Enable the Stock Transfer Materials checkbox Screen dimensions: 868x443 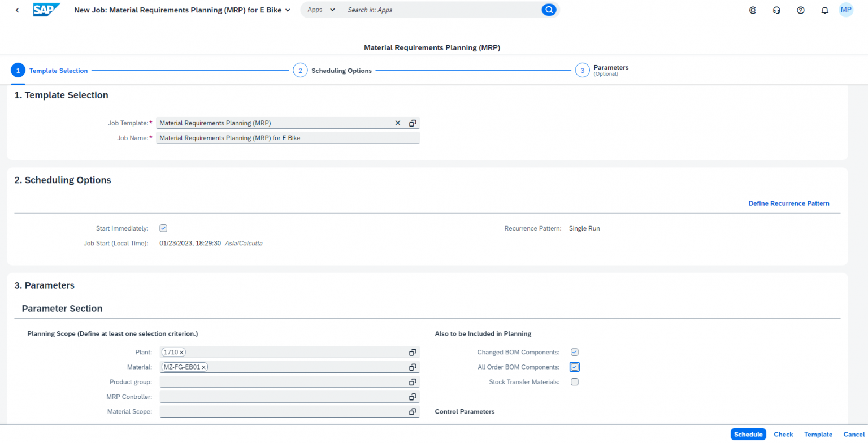pyautogui.click(x=575, y=381)
